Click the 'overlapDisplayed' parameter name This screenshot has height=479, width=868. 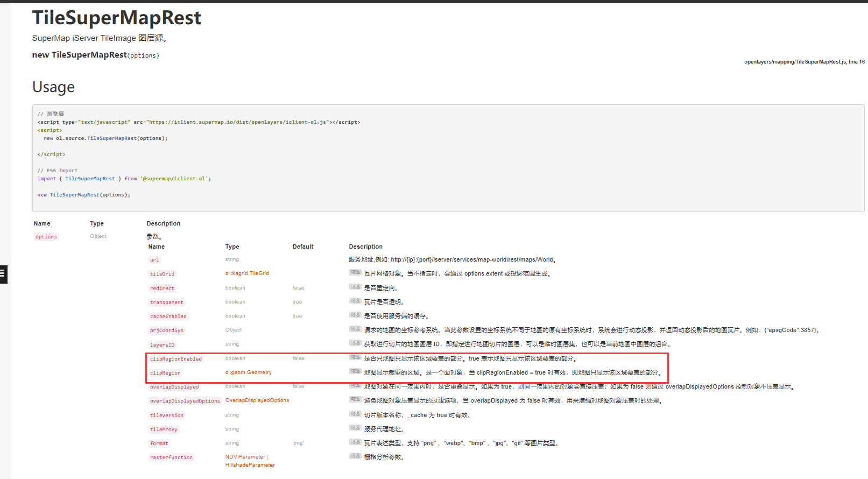[174, 387]
